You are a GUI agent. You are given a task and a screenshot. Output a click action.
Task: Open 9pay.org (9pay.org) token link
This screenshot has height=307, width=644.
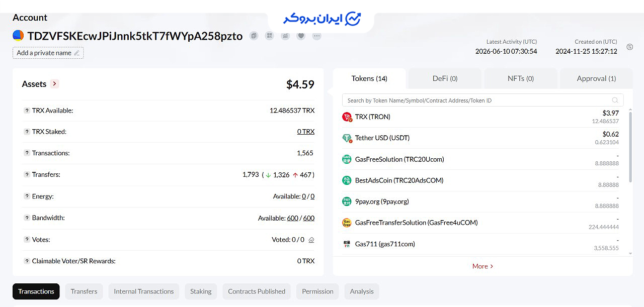(382, 201)
